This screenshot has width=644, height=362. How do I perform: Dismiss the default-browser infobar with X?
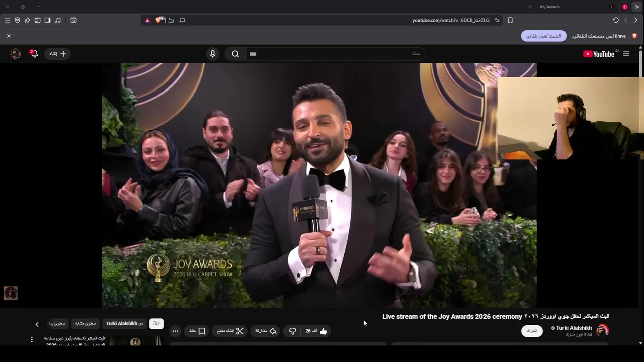9,36
